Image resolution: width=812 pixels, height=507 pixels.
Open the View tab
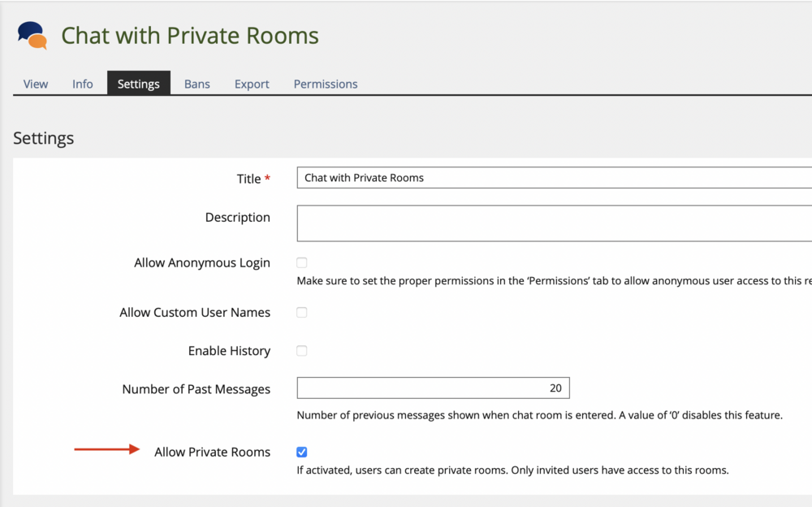click(x=36, y=84)
